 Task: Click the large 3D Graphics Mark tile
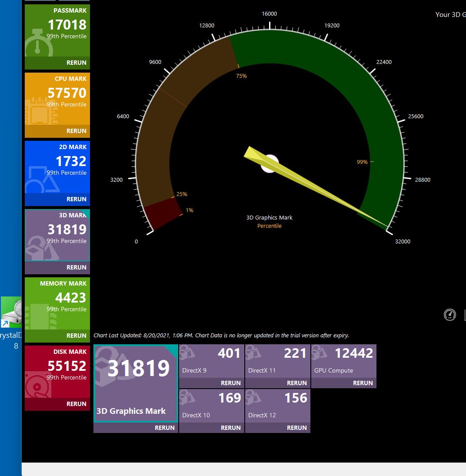pyautogui.click(x=136, y=383)
